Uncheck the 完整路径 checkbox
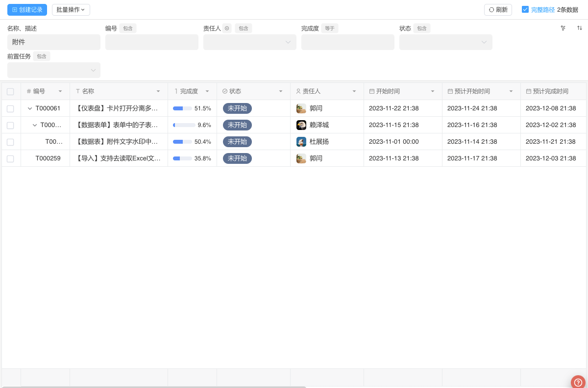Image resolution: width=588 pixels, height=388 pixels. coord(525,9)
